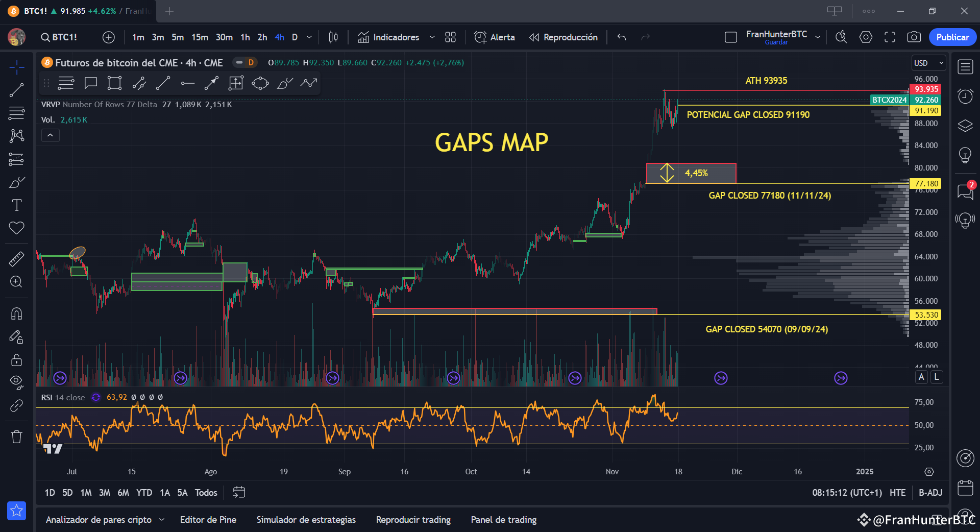Toggle logarithmic scale L button
980x532 pixels.
click(x=937, y=377)
